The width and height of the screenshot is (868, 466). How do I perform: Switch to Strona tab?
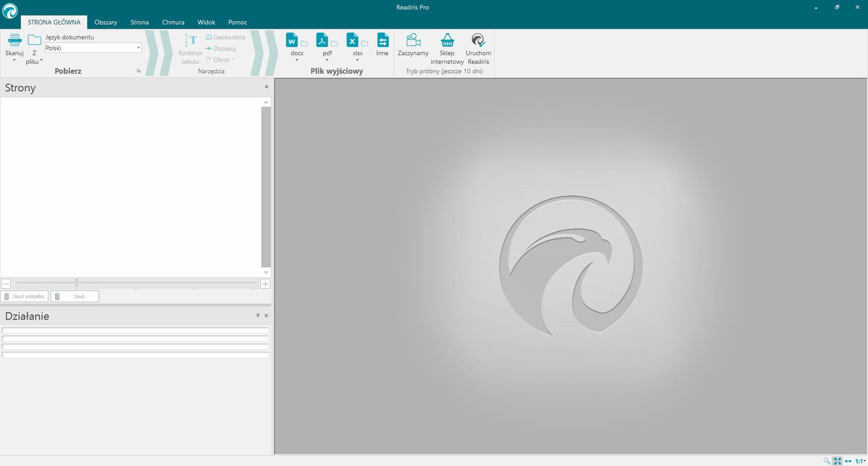[140, 22]
